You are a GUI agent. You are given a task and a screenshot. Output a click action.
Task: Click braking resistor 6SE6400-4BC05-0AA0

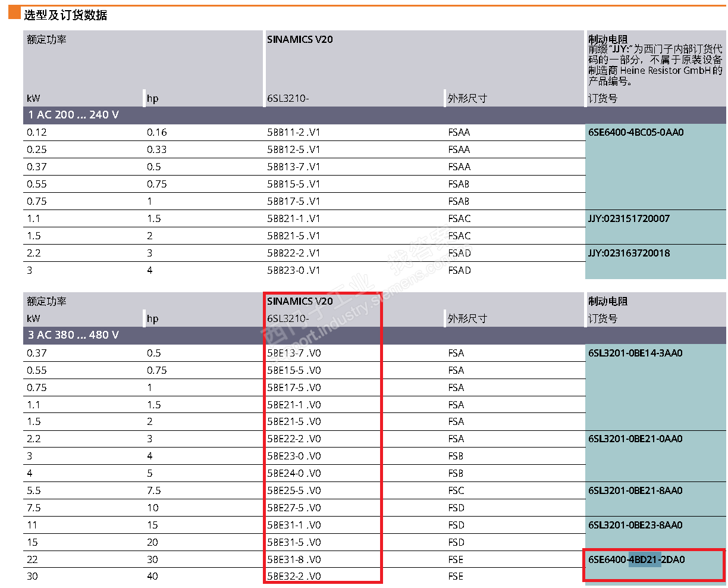636,132
